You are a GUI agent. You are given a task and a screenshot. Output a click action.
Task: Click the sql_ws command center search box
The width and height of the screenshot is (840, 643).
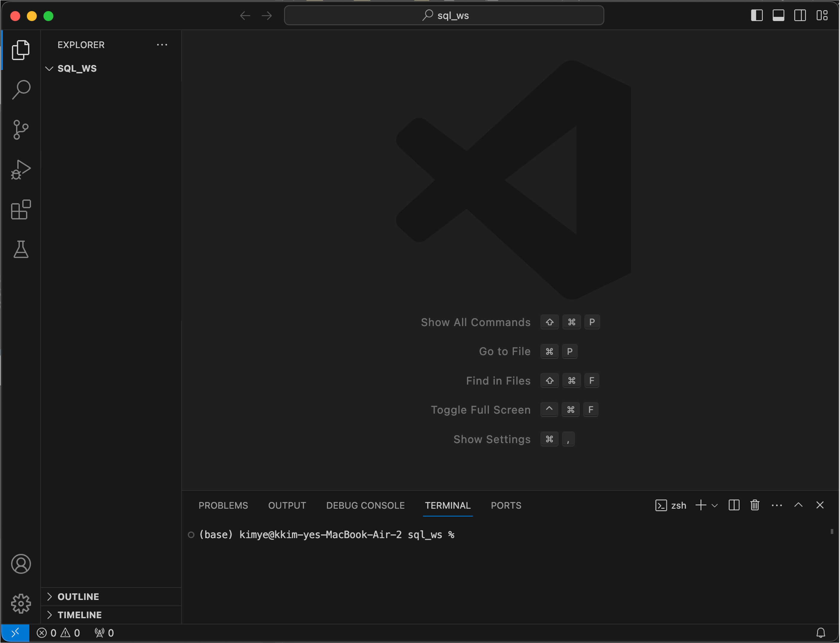[444, 16]
